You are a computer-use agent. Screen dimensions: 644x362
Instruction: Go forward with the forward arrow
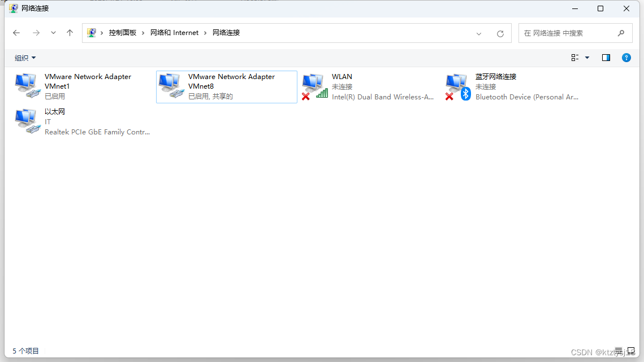tap(36, 33)
